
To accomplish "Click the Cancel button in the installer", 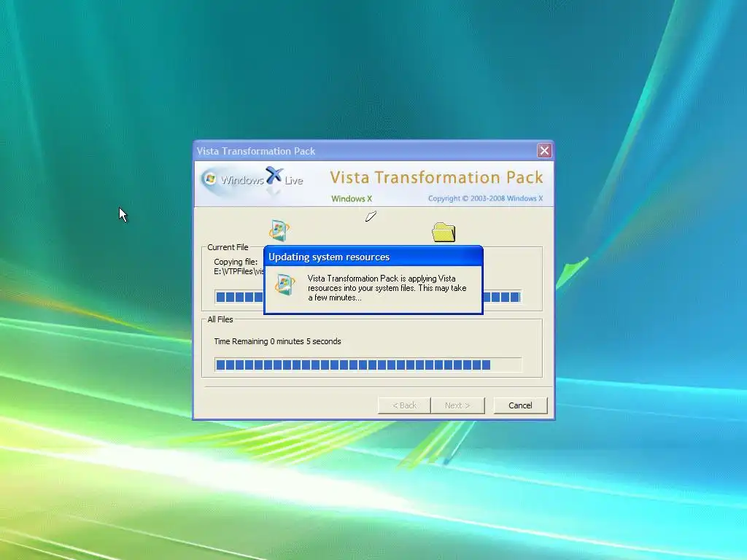I will pyautogui.click(x=520, y=405).
